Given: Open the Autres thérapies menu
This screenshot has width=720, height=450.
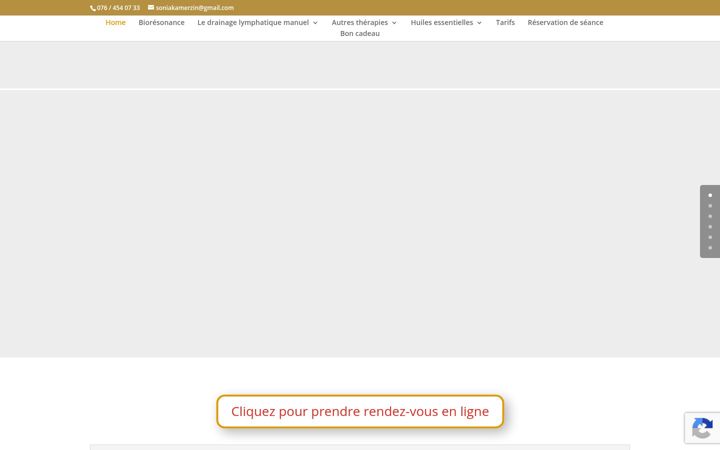Looking at the screenshot, I should (360, 22).
